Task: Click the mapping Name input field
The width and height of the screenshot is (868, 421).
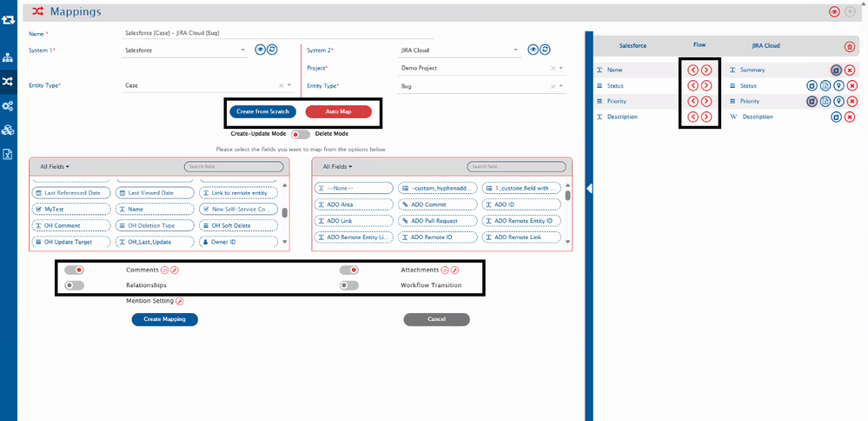Action: click(x=277, y=33)
